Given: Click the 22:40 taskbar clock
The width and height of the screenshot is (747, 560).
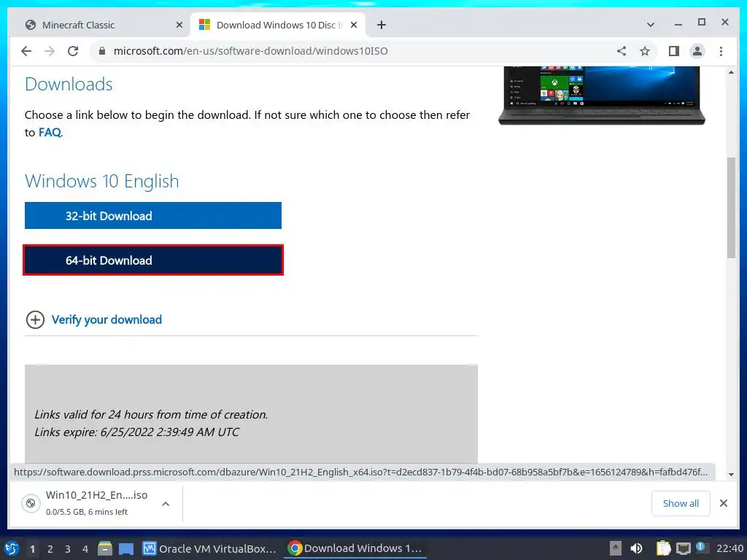Looking at the screenshot, I should 729,548.
